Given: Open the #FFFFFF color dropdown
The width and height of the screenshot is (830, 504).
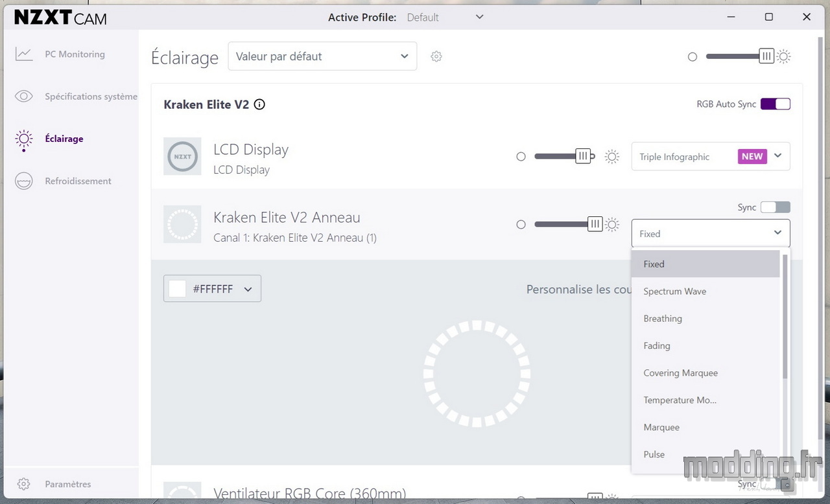Looking at the screenshot, I should tap(212, 289).
